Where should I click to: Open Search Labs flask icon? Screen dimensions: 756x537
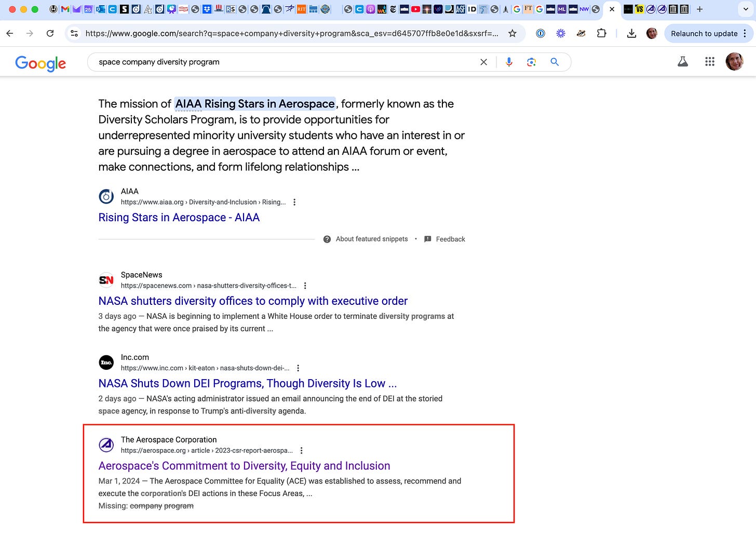click(683, 62)
